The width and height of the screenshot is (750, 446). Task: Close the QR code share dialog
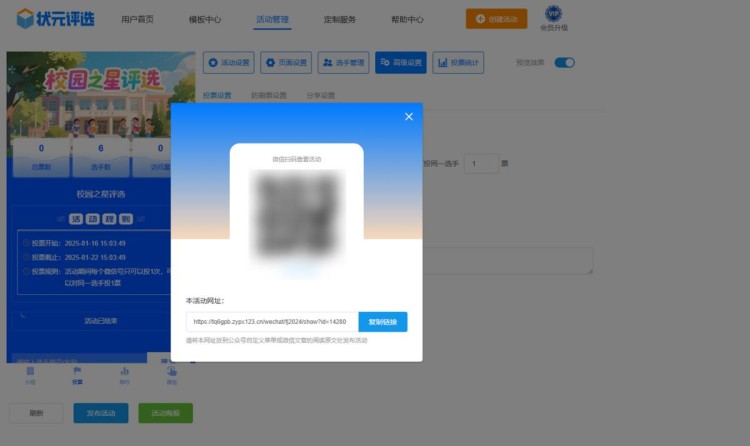coord(408,117)
